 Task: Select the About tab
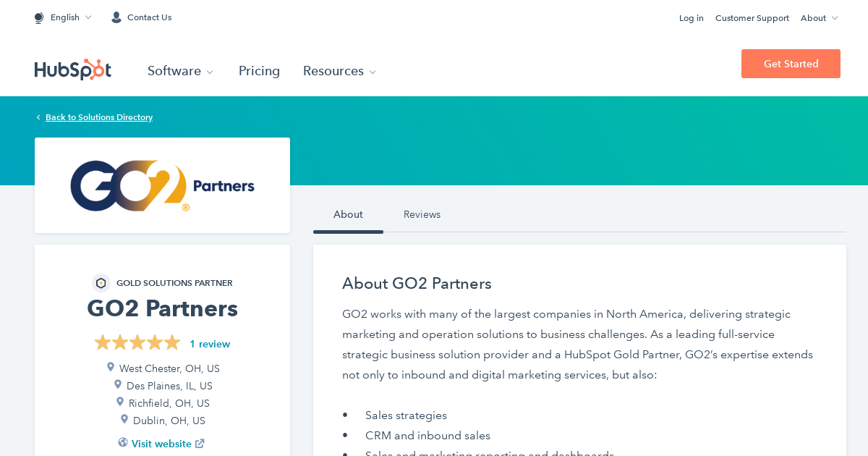click(x=348, y=214)
